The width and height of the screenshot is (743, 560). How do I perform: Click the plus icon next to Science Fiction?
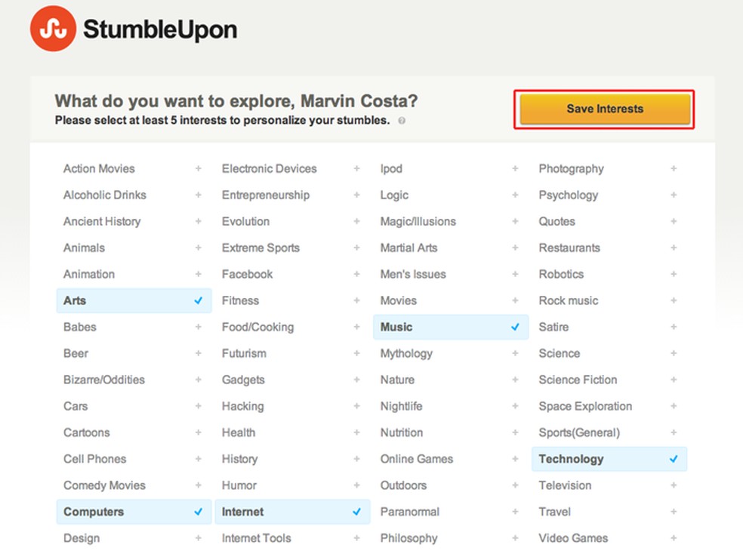(674, 380)
